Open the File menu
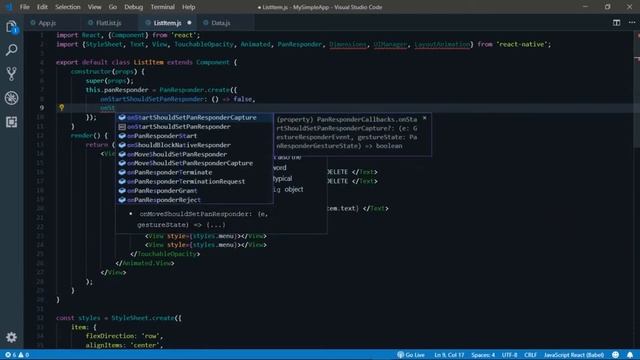This screenshot has width=640, height=360. [x=24, y=7]
